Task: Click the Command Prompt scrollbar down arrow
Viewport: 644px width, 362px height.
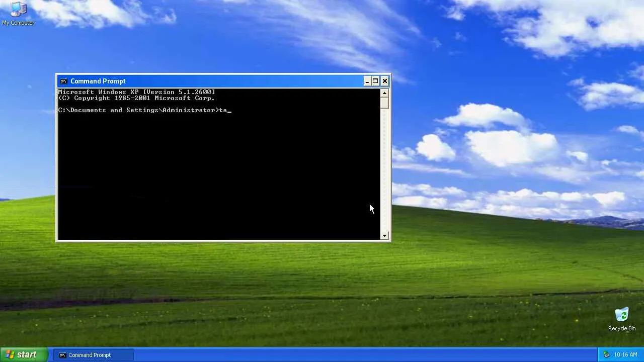Action: coord(384,235)
